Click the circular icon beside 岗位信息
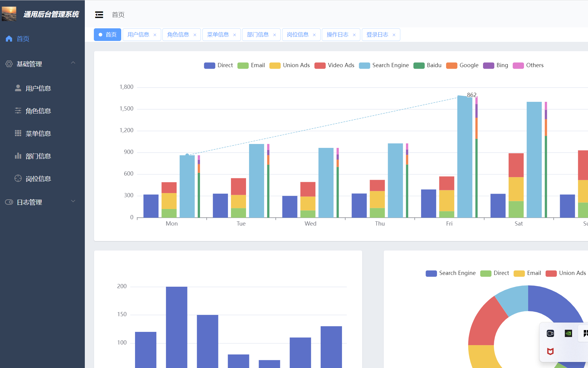Screen dimensions: 588x368 click(x=18, y=178)
